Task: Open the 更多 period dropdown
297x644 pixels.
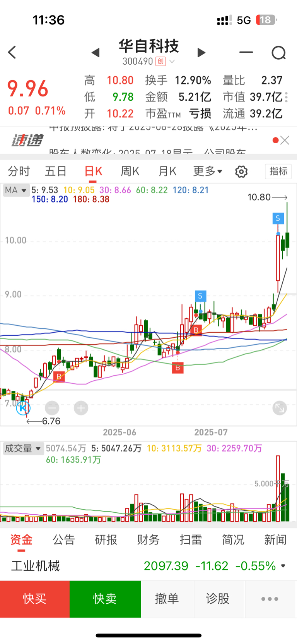Action: pos(208,171)
